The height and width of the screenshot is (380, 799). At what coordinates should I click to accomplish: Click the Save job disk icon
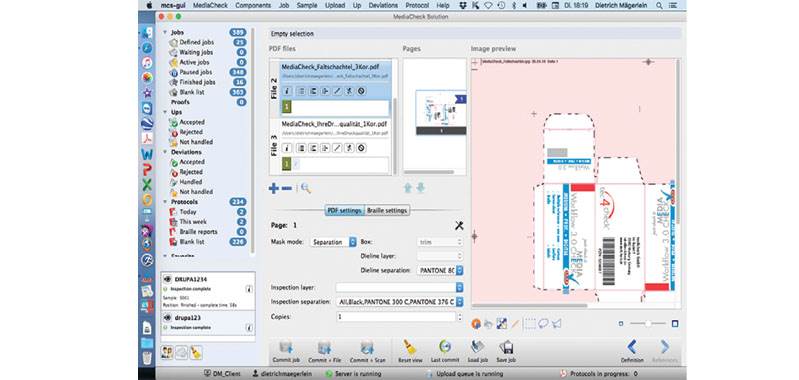coord(506,347)
